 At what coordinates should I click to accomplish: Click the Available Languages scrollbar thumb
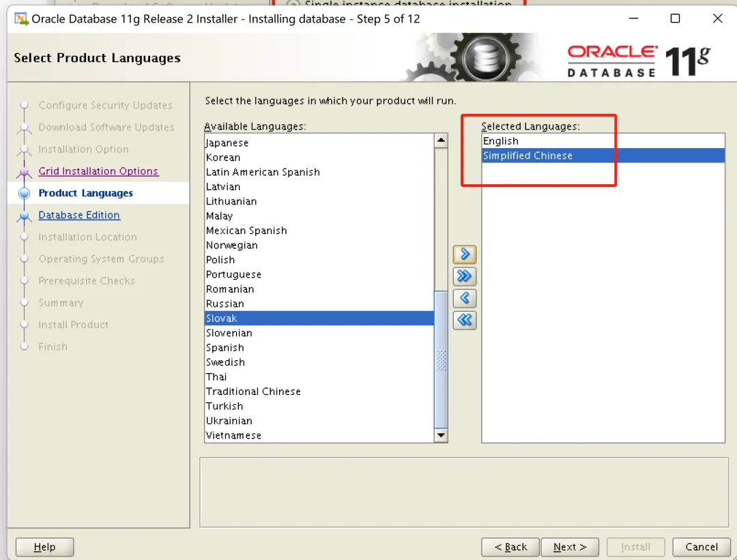(440, 359)
